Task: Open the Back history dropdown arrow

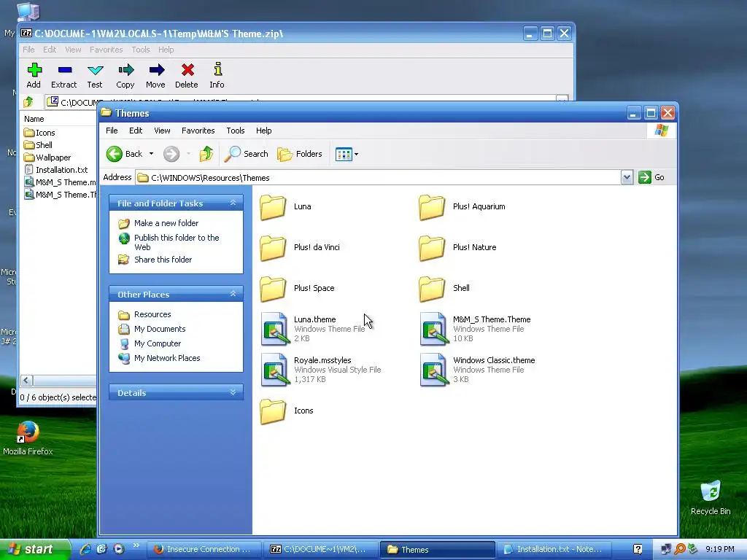Action: pyautogui.click(x=151, y=154)
